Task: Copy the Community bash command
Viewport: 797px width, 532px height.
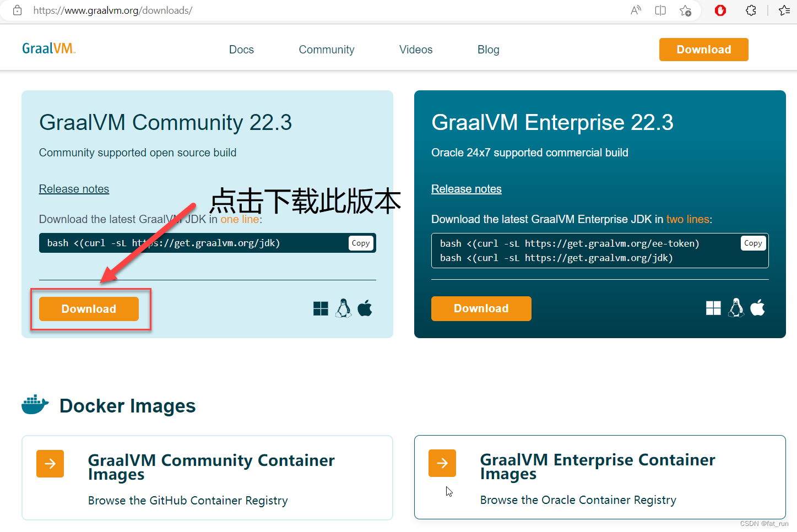Action: (x=361, y=243)
